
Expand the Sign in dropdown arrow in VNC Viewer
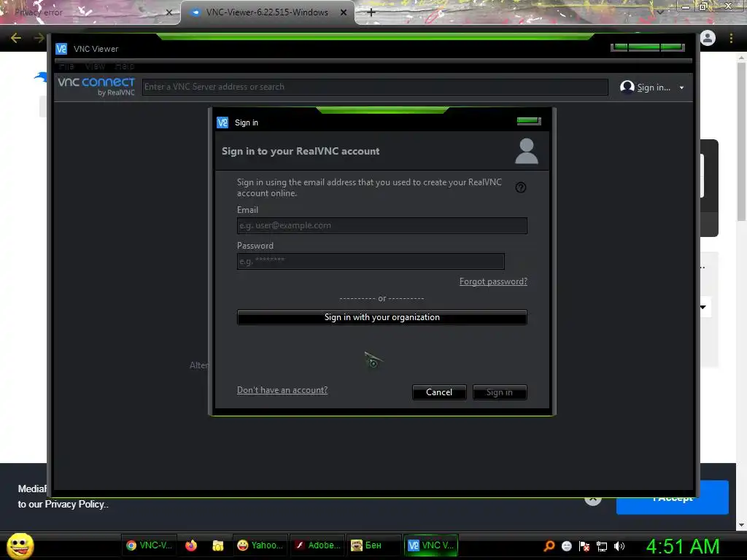point(682,87)
